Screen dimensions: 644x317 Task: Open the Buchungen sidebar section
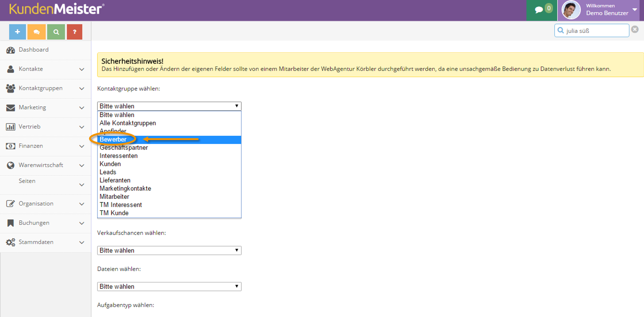tap(46, 223)
